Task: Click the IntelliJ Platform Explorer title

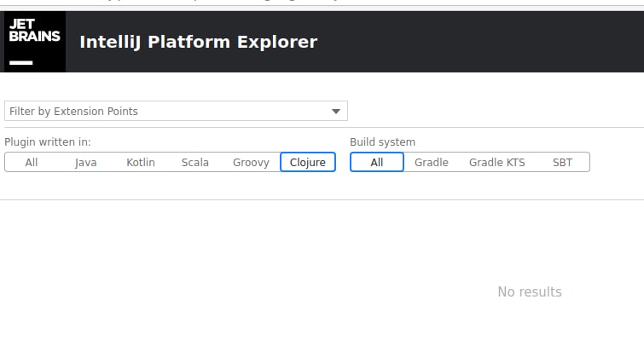Action: pos(199,42)
